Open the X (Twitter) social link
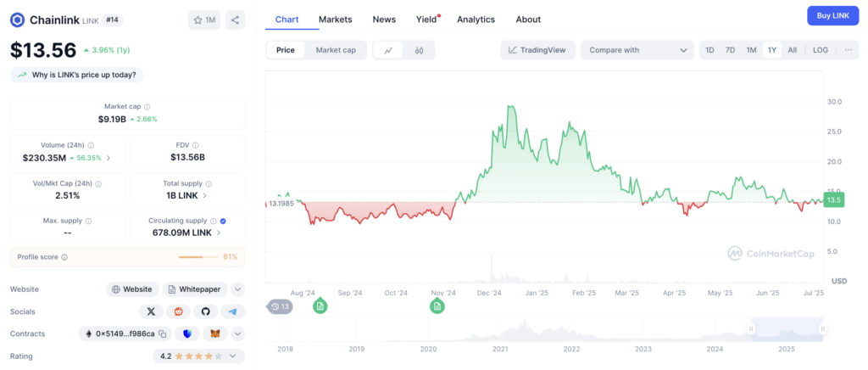 click(x=151, y=311)
